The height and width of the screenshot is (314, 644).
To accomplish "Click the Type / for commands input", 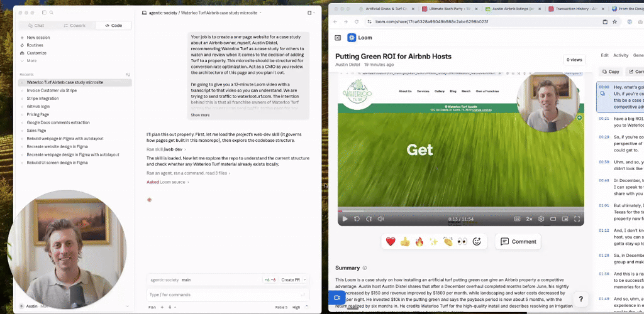I will tap(228, 295).
